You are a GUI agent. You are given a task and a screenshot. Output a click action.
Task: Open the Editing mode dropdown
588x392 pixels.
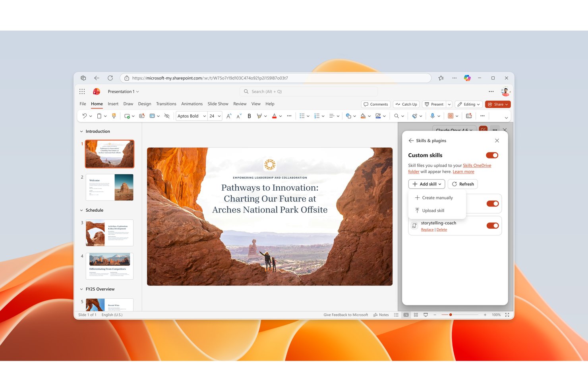pyautogui.click(x=469, y=104)
